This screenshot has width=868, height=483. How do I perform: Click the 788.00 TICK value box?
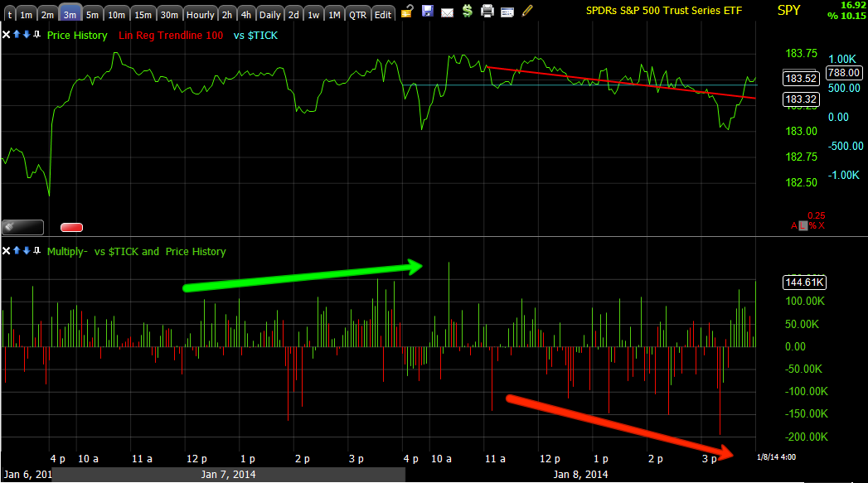tap(844, 72)
